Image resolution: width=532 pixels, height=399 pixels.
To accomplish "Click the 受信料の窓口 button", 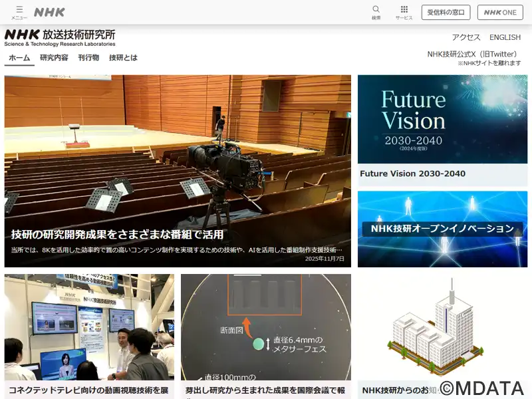I will pyautogui.click(x=446, y=13).
